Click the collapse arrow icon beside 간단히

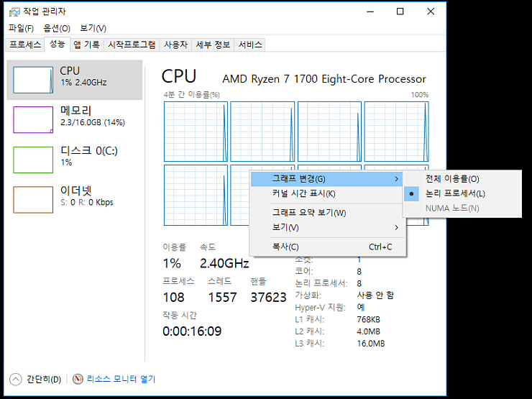point(16,380)
